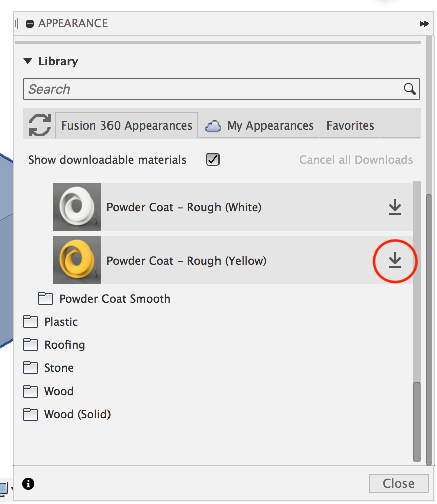Click Cancel all Downloads link
Screen dimensions: 437x504
(x=356, y=160)
